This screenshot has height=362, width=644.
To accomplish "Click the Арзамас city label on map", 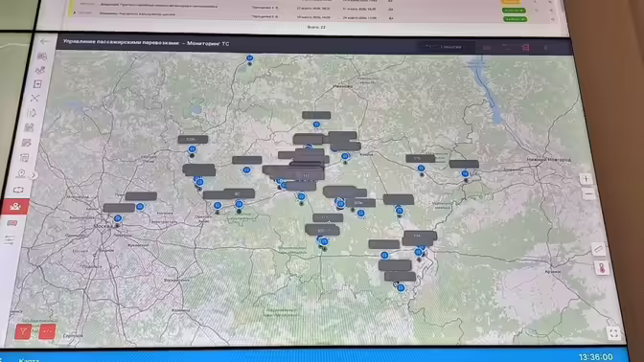I will [552, 272].
